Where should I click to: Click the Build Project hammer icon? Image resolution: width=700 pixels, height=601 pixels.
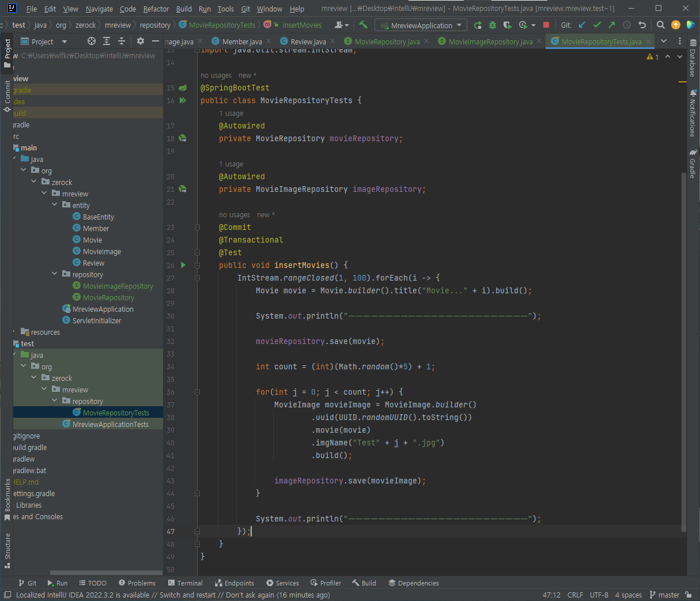(x=363, y=25)
